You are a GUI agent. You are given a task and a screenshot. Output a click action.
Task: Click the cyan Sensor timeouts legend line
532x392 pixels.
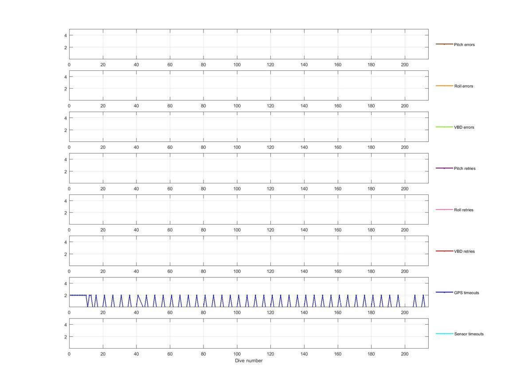(444, 334)
